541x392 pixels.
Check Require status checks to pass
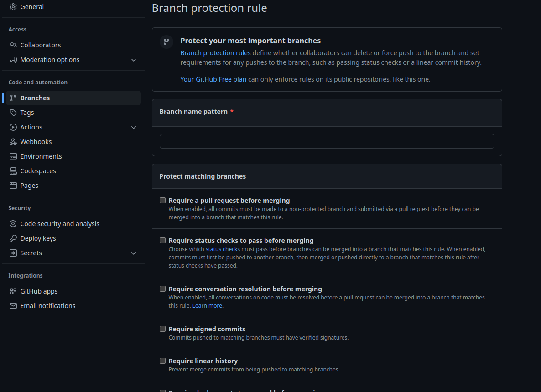tap(162, 241)
